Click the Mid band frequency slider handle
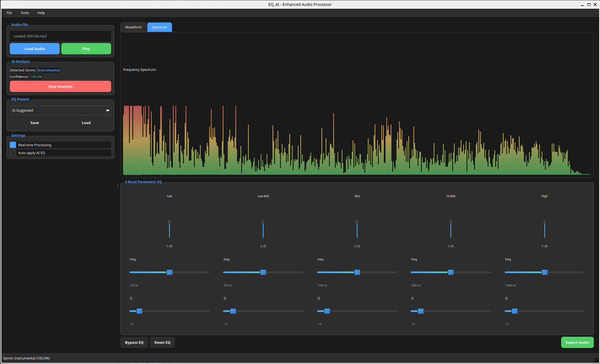Image resolution: width=600 pixels, height=364 pixels. pyautogui.click(x=357, y=272)
